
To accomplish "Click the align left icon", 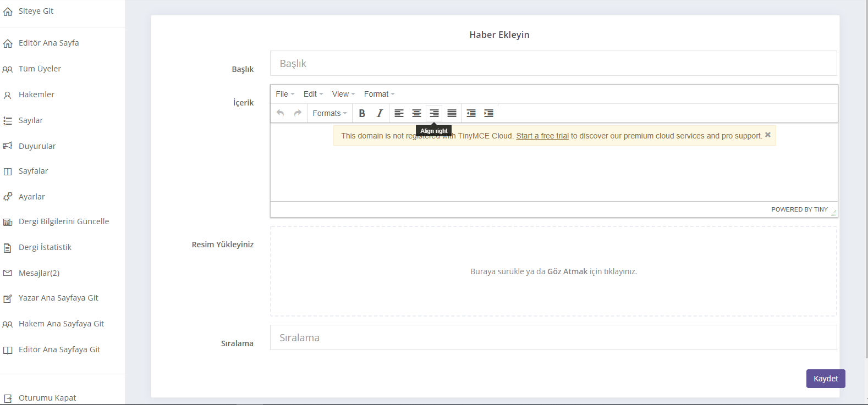I will click(x=399, y=113).
